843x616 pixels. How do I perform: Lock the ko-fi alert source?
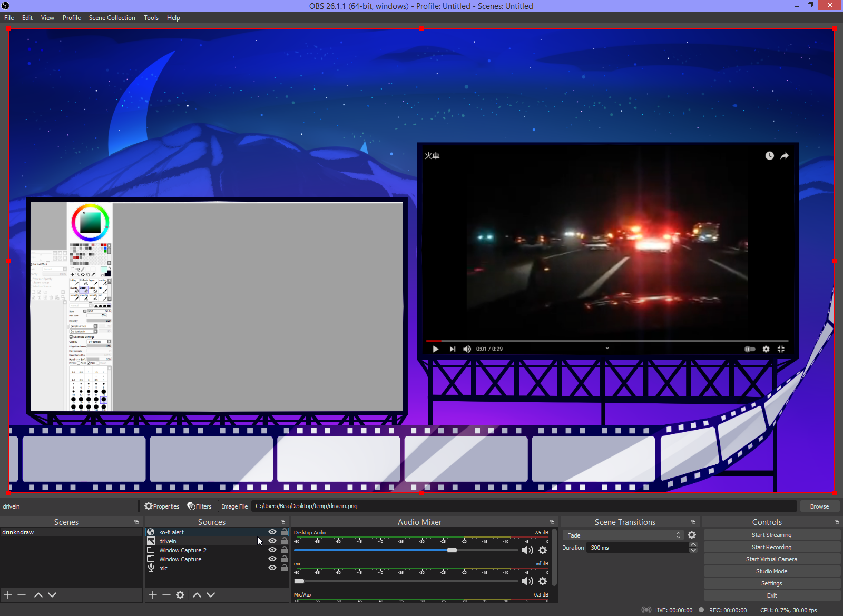[285, 532]
